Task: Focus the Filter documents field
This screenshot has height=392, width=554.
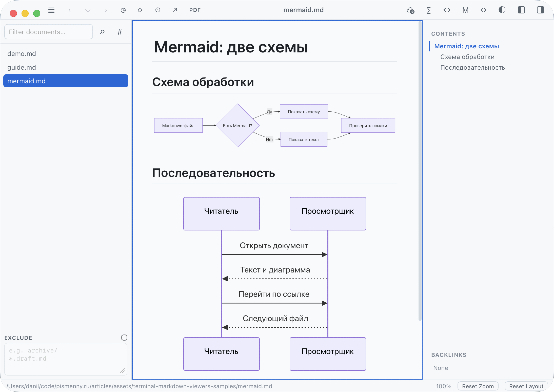Action: pyautogui.click(x=49, y=32)
